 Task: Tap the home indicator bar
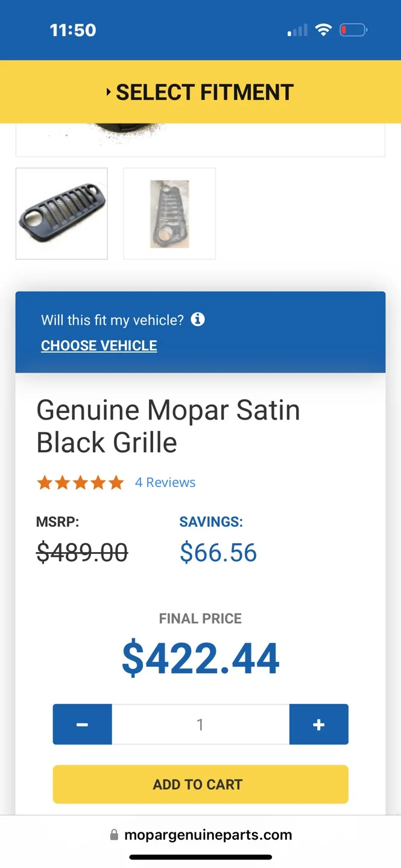tap(200, 857)
